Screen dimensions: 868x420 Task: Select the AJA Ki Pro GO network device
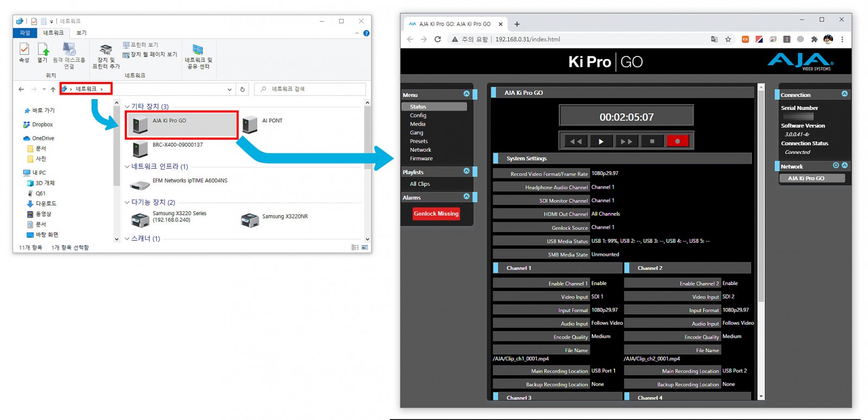click(182, 125)
